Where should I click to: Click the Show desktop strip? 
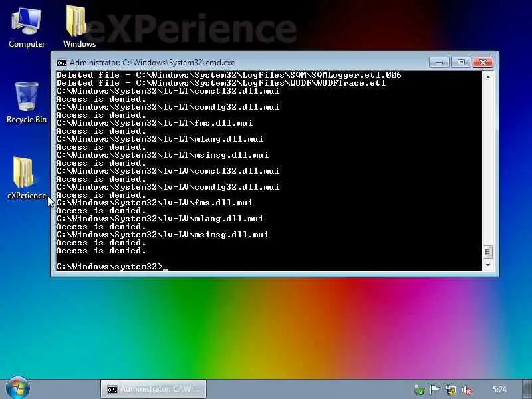527,389
